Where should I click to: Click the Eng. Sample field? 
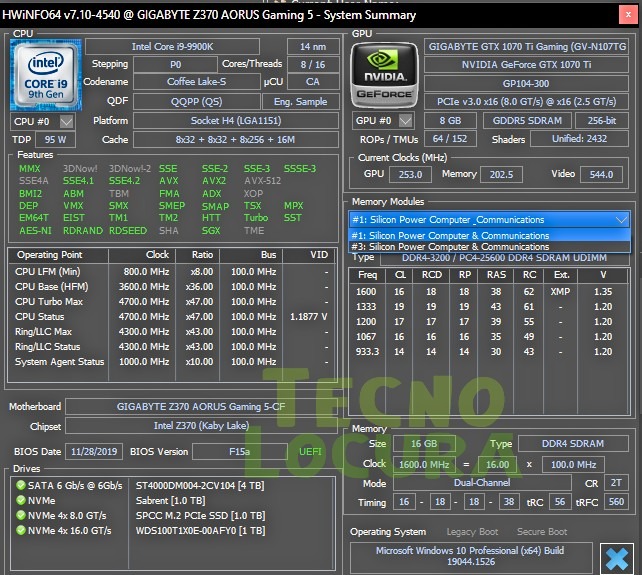[301, 102]
